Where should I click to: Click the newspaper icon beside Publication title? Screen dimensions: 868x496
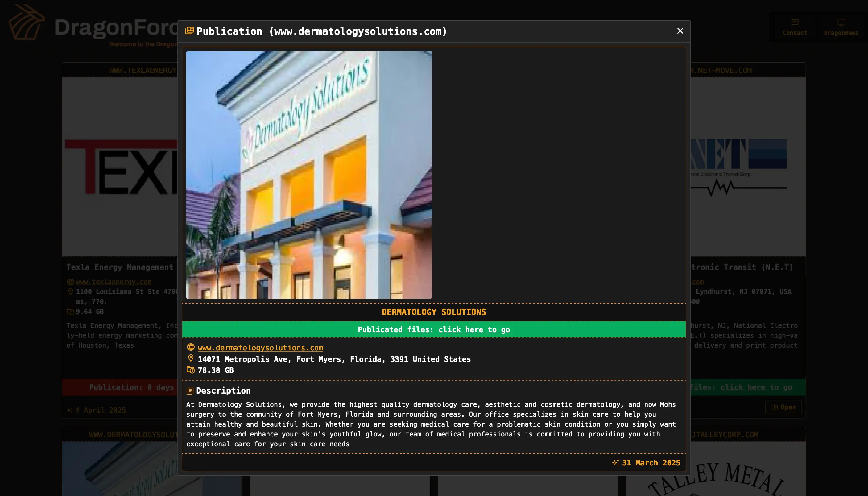pos(189,31)
